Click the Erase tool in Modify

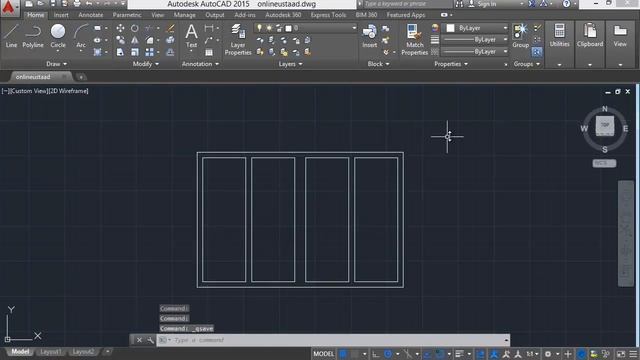pos(171,28)
